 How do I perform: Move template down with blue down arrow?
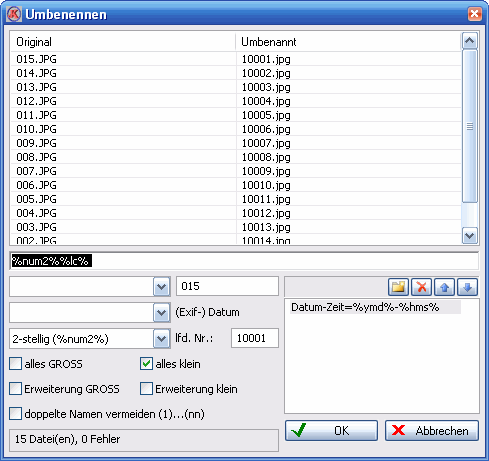pos(468,287)
